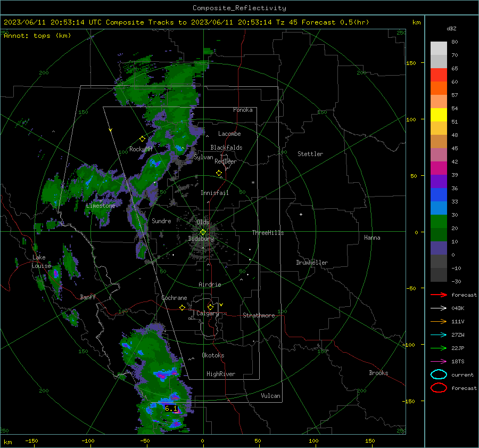Click the Lacombe city label
Screen dimensions: 479x448
(229, 134)
